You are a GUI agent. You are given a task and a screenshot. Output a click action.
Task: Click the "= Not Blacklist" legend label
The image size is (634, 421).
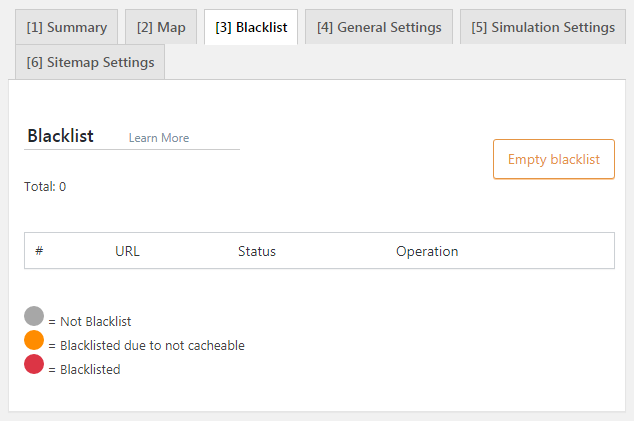tap(90, 322)
